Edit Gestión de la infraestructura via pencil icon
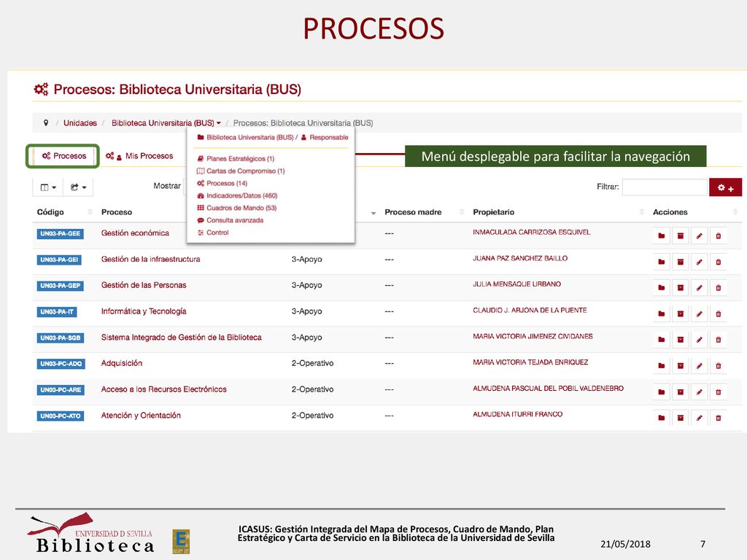 click(x=700, y=262)
